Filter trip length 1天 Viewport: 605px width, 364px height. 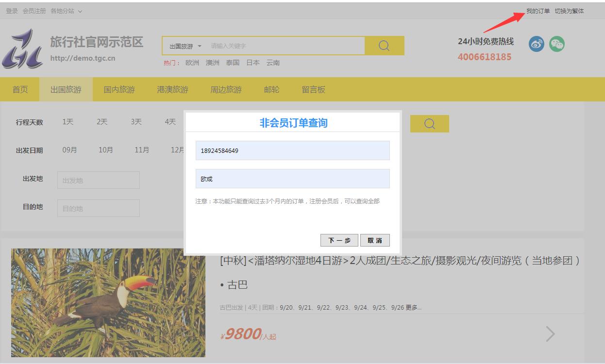coord(68,122)
